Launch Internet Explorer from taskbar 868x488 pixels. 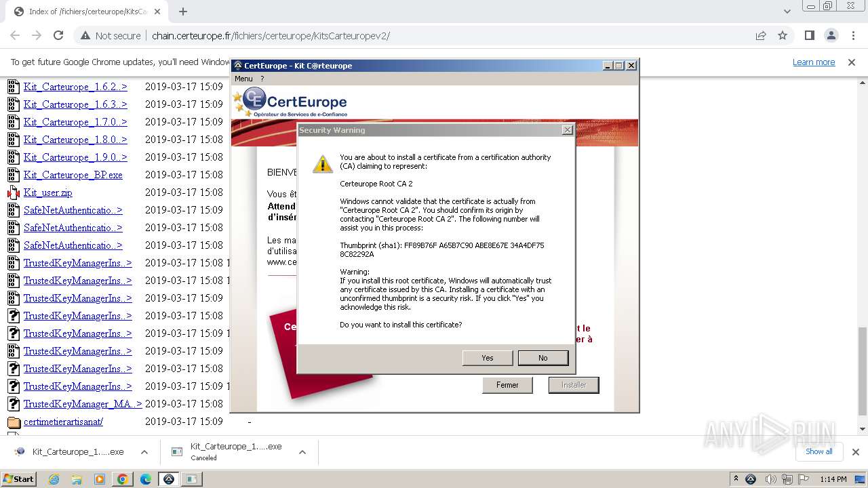coord(54,479)
